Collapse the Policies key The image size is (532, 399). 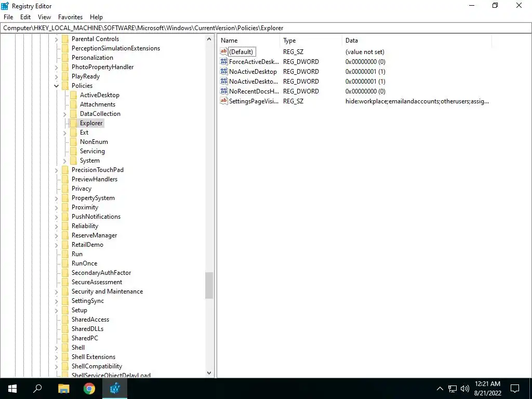click(x=56, y=86)
